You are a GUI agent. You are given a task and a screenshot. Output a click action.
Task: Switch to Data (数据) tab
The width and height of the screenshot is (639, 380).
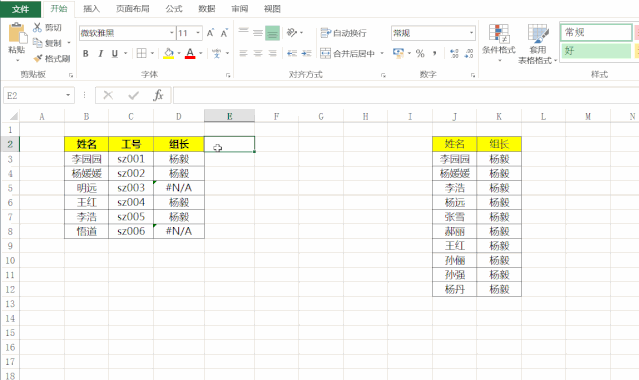(x=207, y=9)
